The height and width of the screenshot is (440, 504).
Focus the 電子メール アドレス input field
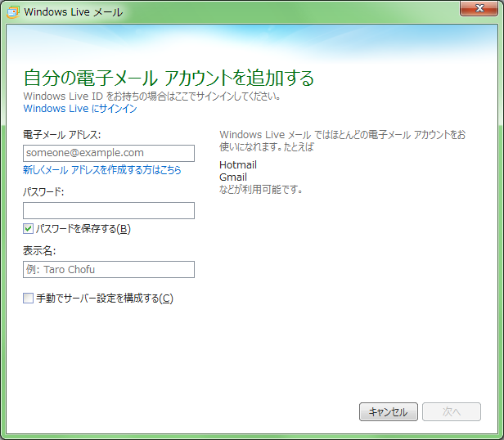(x=109, y=153)
